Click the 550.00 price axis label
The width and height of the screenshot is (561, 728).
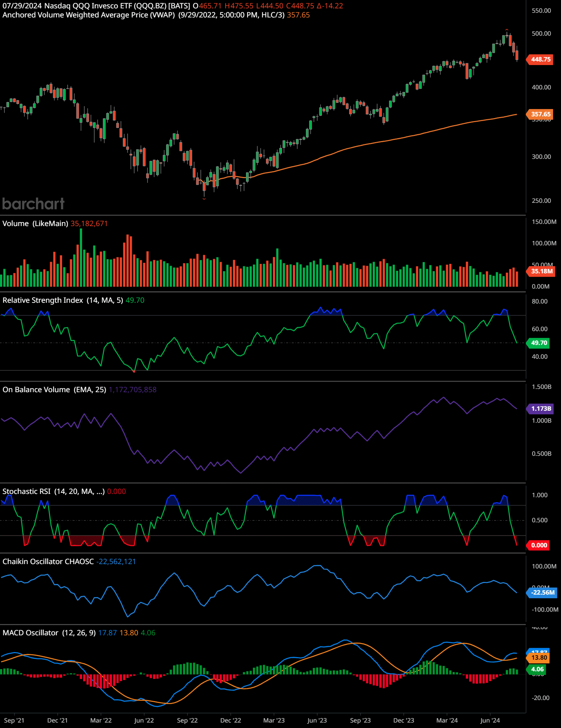coord(541,11)
